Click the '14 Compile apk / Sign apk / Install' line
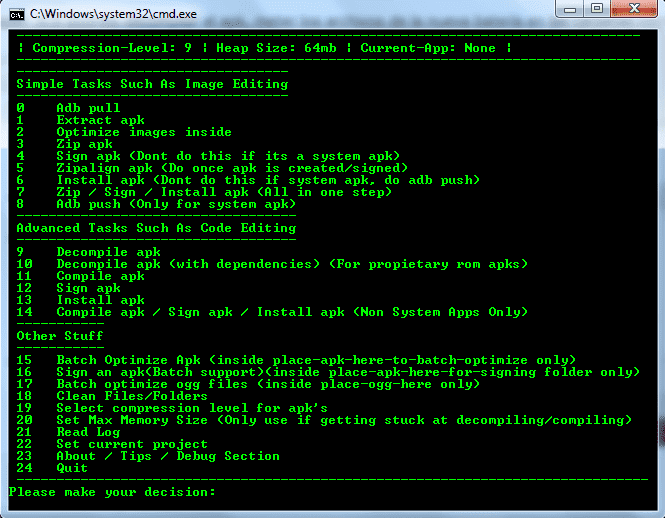665x518 pixels. [272, 312]
